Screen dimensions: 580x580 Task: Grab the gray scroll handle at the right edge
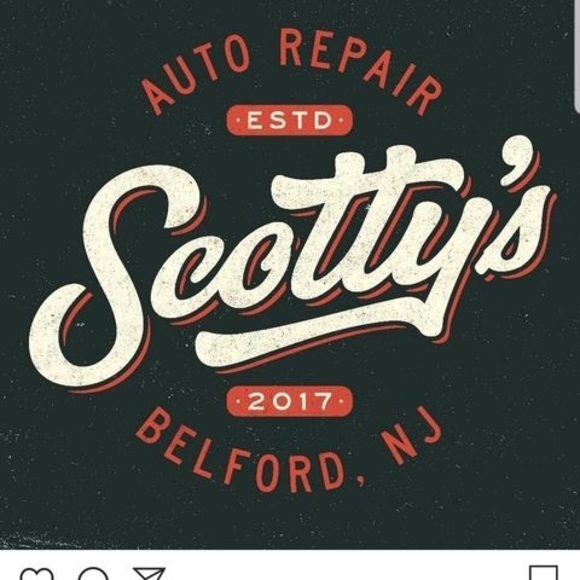pyautogui.click(x=578, y=55)
